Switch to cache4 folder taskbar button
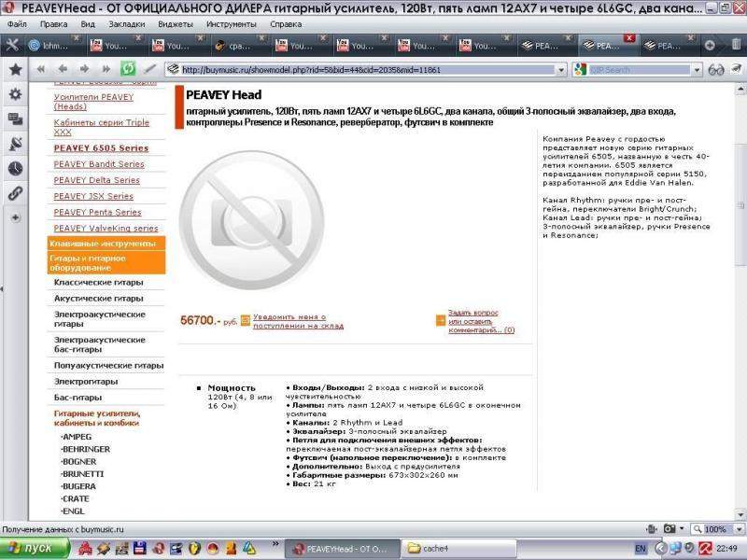Image resolution: width=747 pixels, height=560 pixels. tap(459, 549)
